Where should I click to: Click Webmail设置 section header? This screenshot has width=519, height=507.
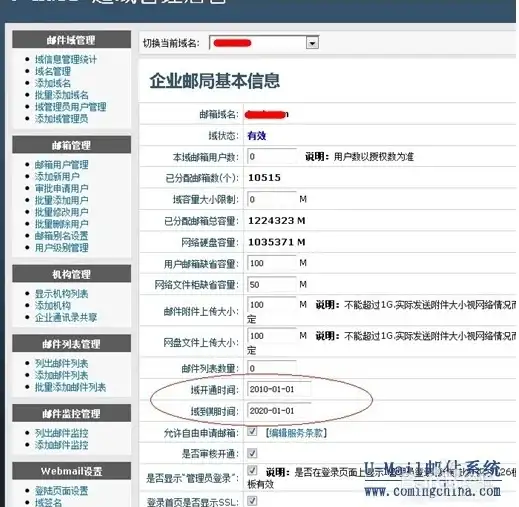[x=71, y=471]
